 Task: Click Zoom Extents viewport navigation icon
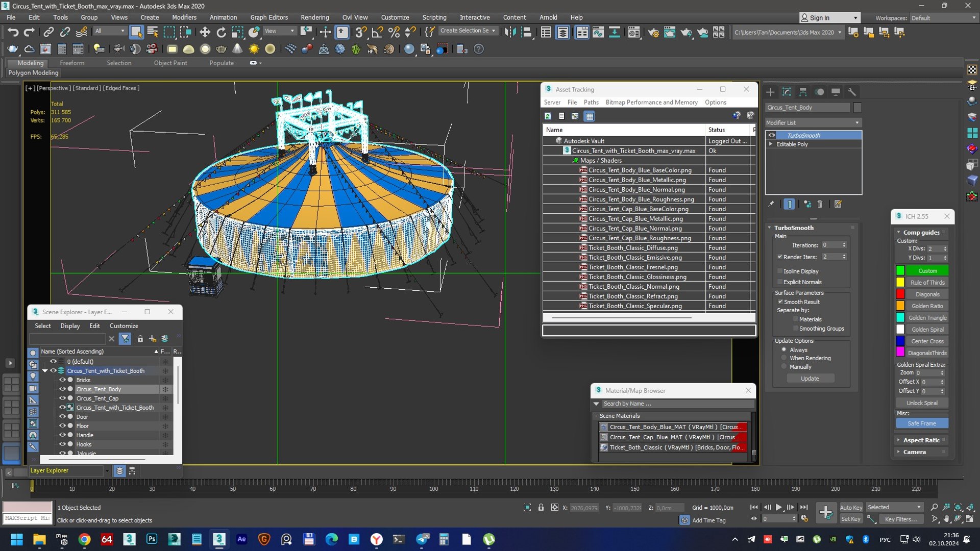click(958, 507)
